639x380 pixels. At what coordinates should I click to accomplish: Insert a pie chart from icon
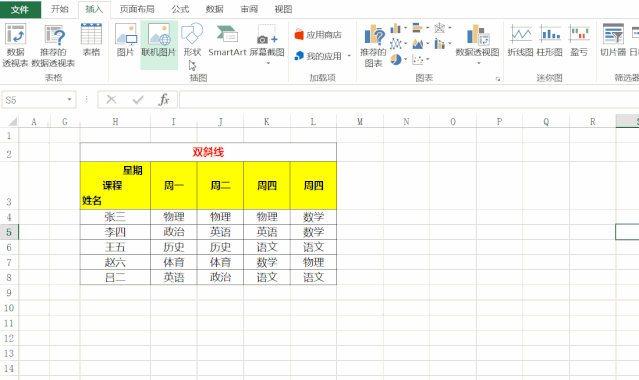coord(395,60)
